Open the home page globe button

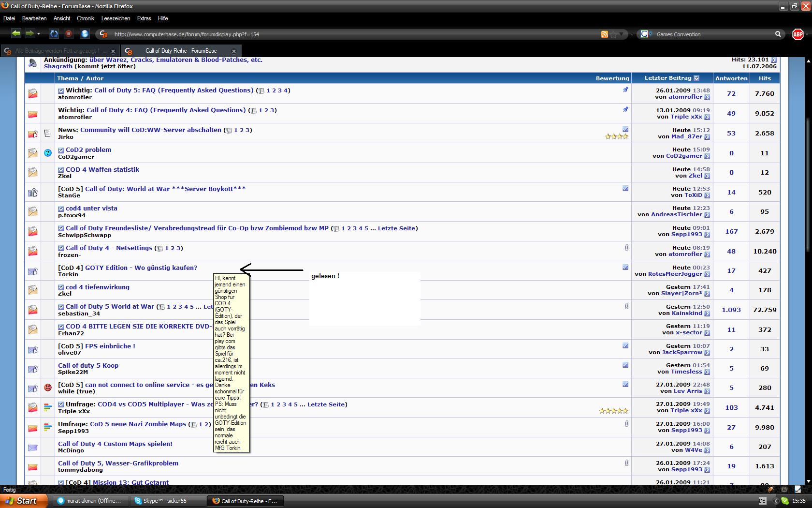tap(85, 34)
